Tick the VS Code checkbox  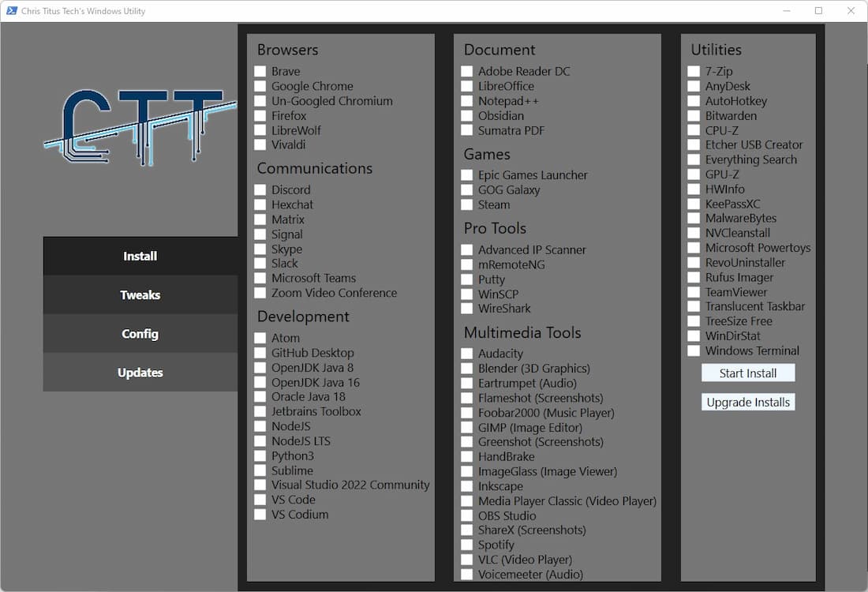260,500
